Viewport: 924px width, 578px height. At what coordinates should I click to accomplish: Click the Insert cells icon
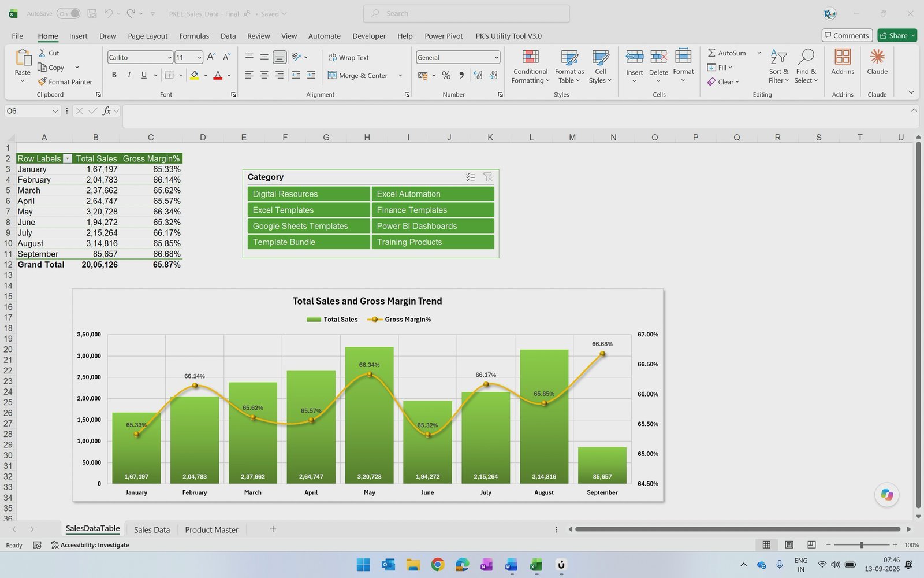[x=634, y=57]
